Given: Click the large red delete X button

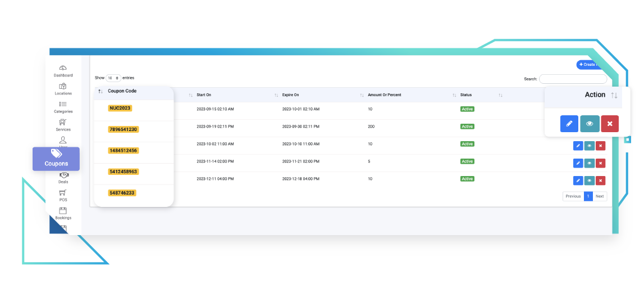Looking at the screenshot, I should click(609, 124).
